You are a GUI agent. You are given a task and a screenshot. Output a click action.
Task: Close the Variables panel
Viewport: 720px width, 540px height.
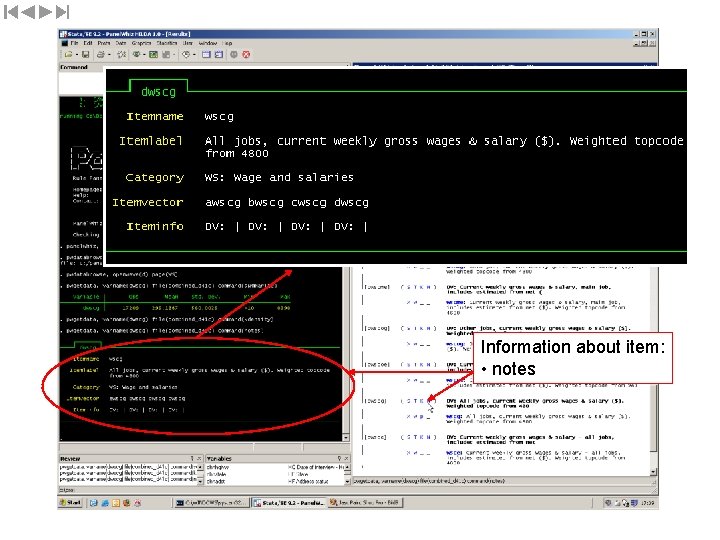(x=346, y=458)
